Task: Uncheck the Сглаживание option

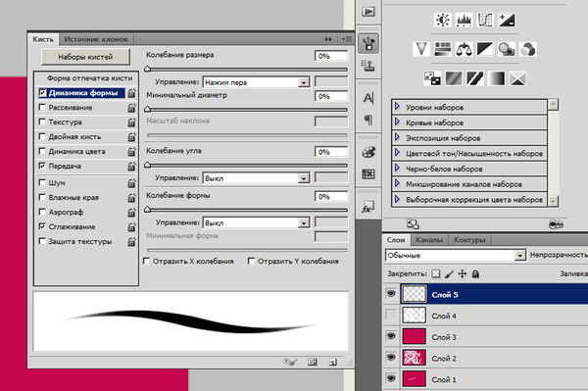Action: 42,226
